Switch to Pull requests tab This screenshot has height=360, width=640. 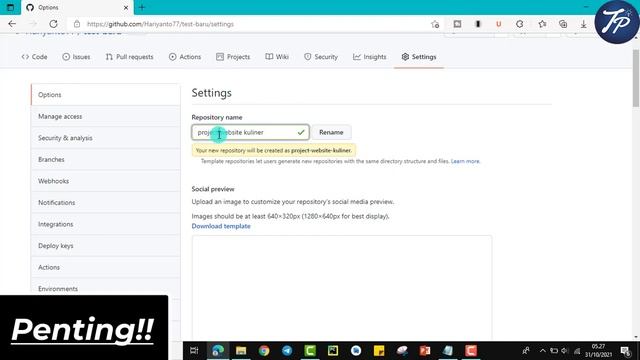click(x=129, y=57)
